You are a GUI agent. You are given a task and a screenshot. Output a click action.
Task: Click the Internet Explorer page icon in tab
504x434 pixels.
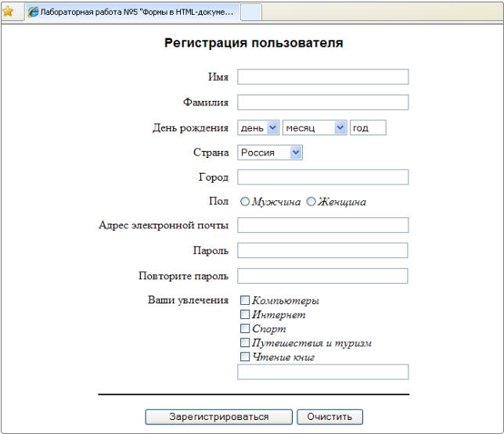coord(33,12)
